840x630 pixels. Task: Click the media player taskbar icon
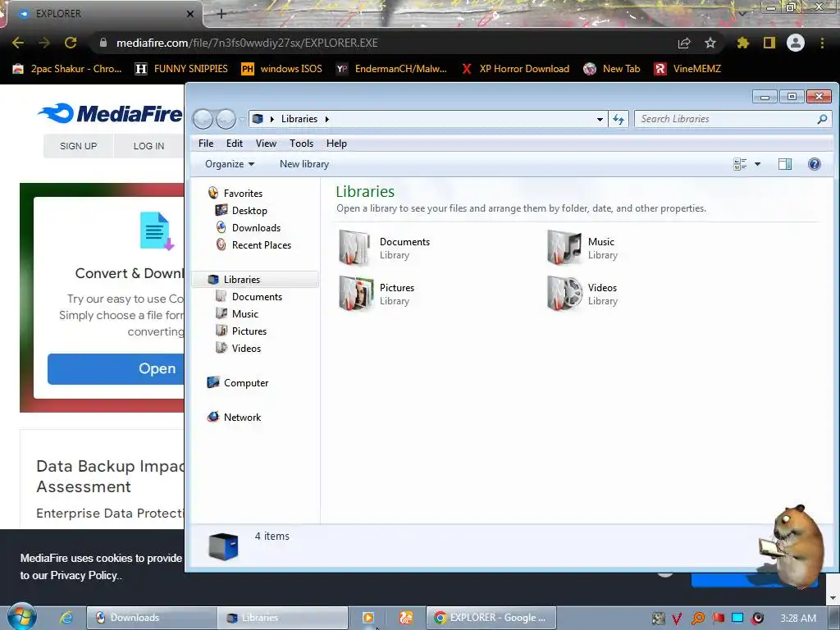[368, 618]
